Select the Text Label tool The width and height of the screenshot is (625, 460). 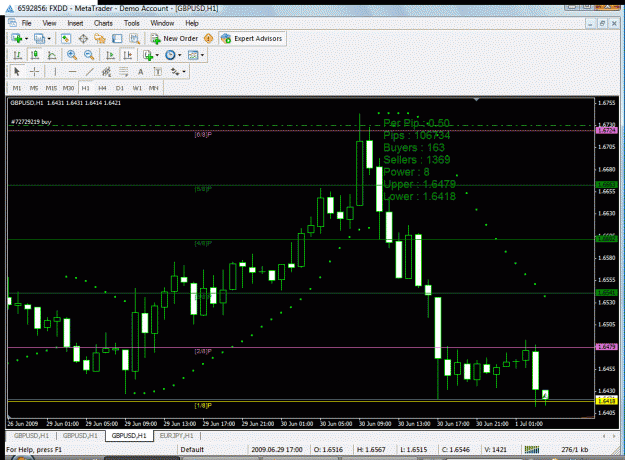158,72
